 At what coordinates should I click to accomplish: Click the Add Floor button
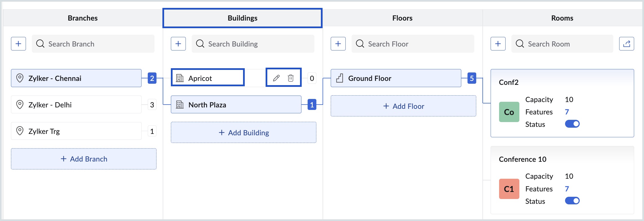coord(403,106)
